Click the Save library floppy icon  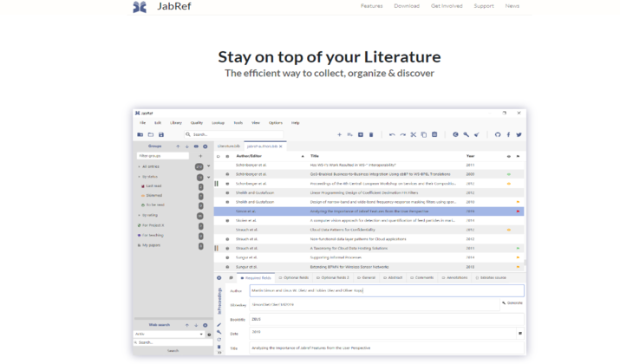pos(161,135)
